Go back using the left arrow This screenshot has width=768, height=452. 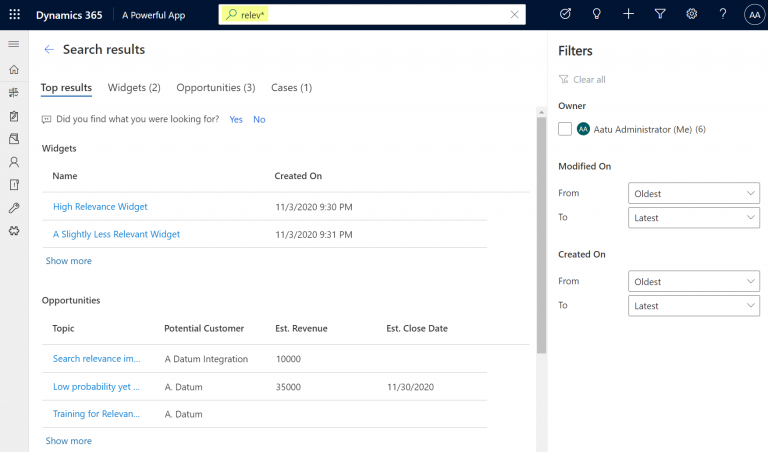pyautogui.click(x=48, y=49)
